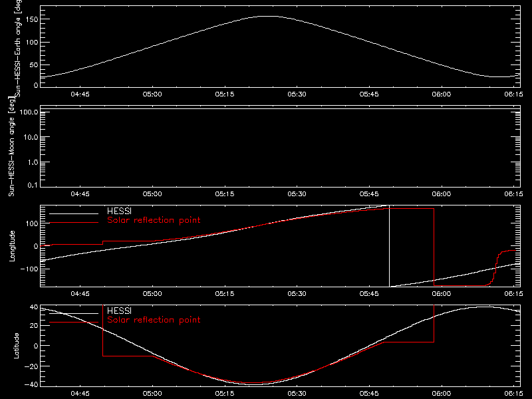
Task: Click Solar reflection point legend in Latitude plot
Action: 154,320
